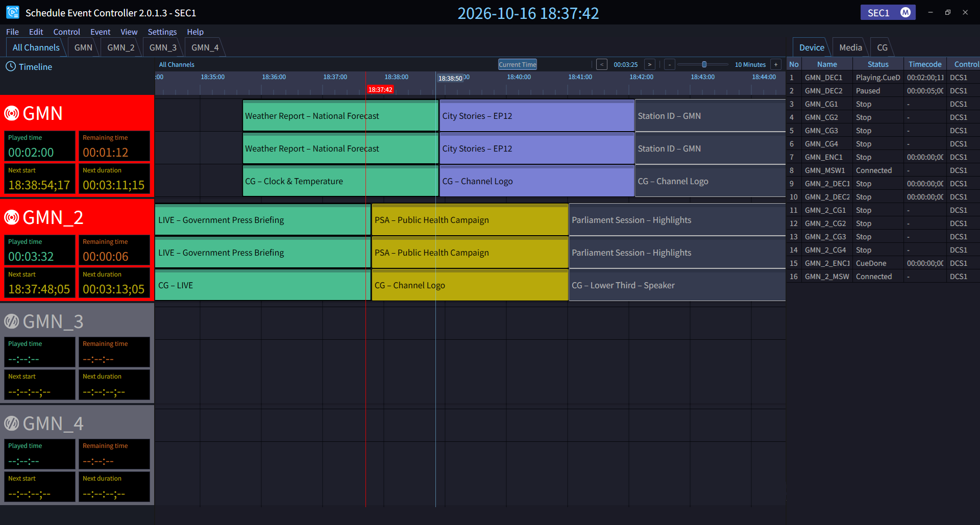Open the CG panel tab

pyautogui.click(x=882, y=47)
